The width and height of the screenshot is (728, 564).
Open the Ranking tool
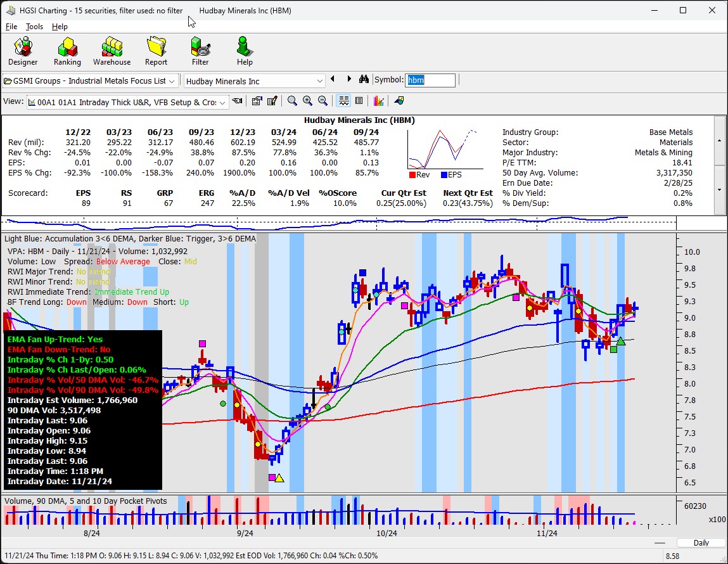tap(67, 51)
